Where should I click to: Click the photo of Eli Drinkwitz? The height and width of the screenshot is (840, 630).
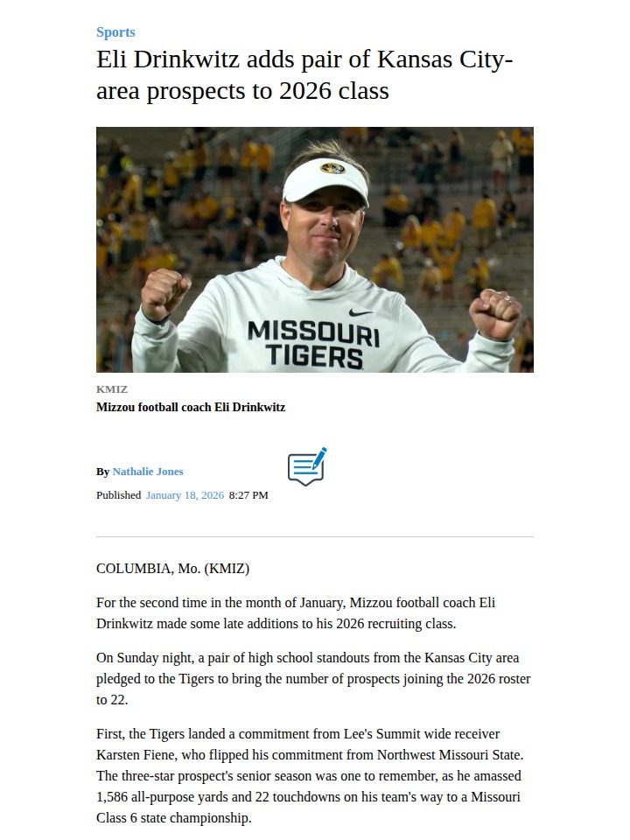pyautogui.click(x=315, y=249)
